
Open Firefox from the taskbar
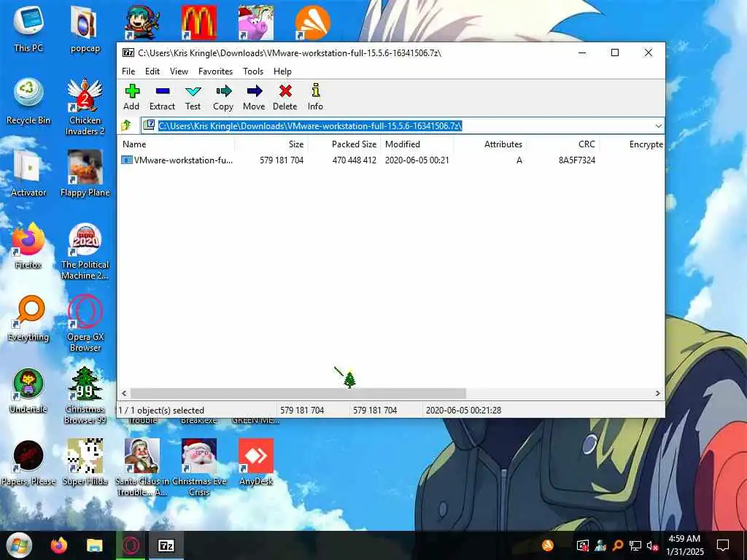tap(59, 545)
